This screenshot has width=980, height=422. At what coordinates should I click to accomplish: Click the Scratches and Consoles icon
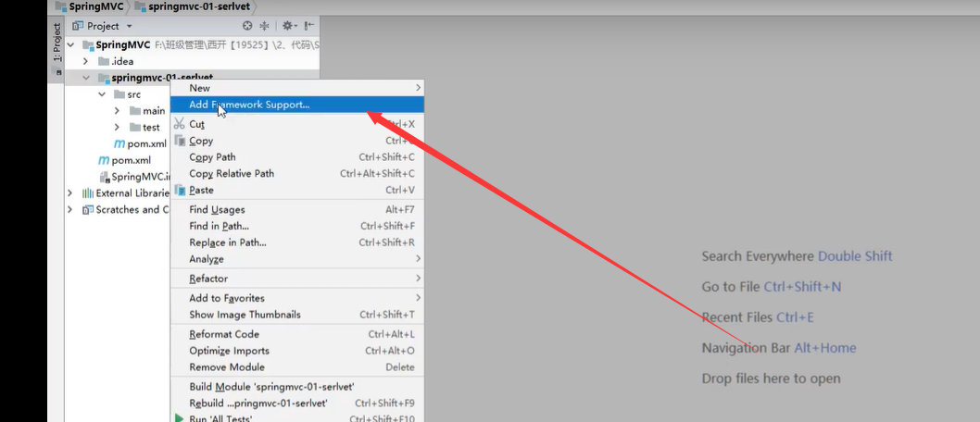tap(88, 210)
